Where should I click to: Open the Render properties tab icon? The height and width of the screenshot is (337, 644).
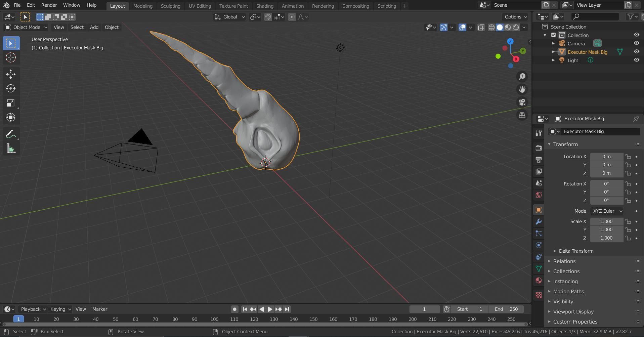539,148
